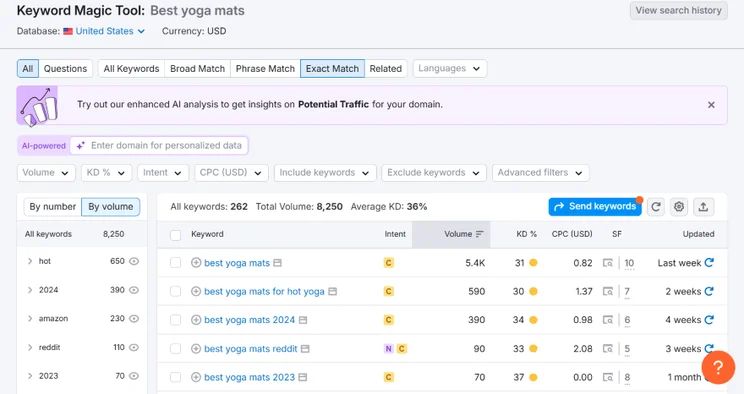Toggle eye icon for 'hot' group

pyautogui.click(x=134, y=261)
